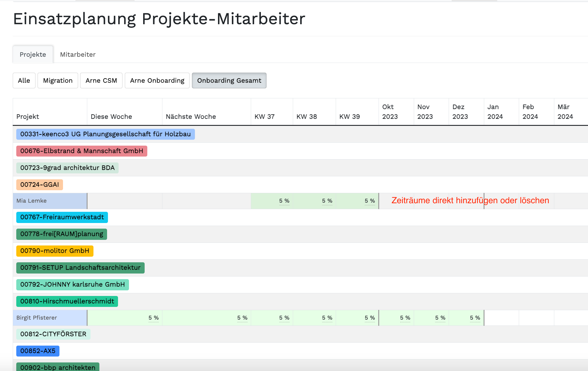Select the Mia Lemke employee row

click(x=50, y=201)
